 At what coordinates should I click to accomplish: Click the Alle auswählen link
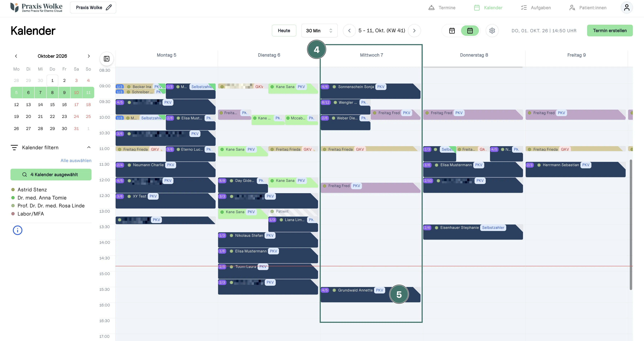(76, 160)
